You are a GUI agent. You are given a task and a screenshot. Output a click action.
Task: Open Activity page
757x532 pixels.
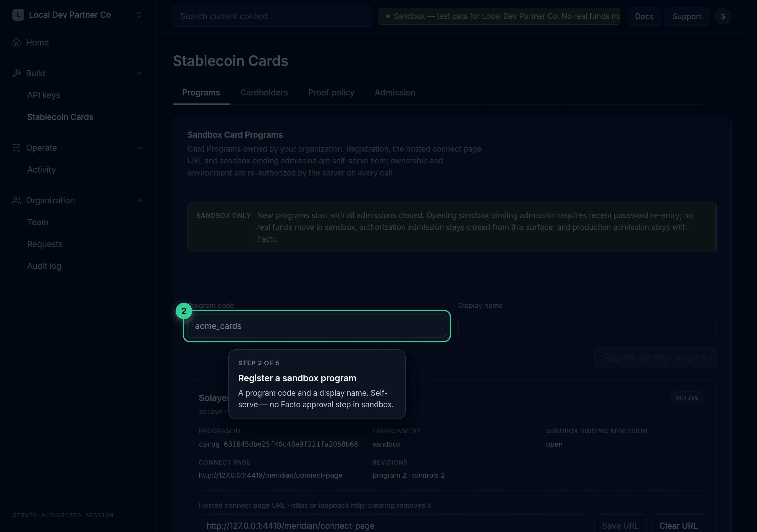pos(41,169)
